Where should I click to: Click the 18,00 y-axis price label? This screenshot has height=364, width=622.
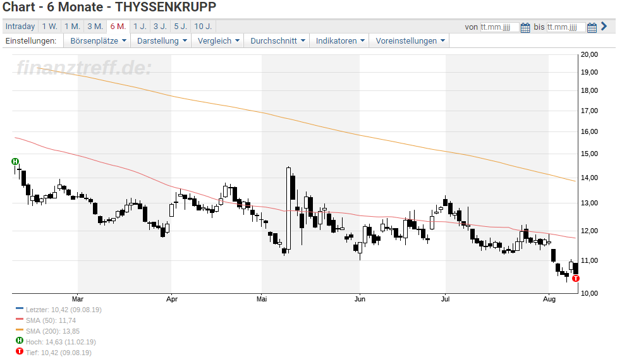[589, 90]
